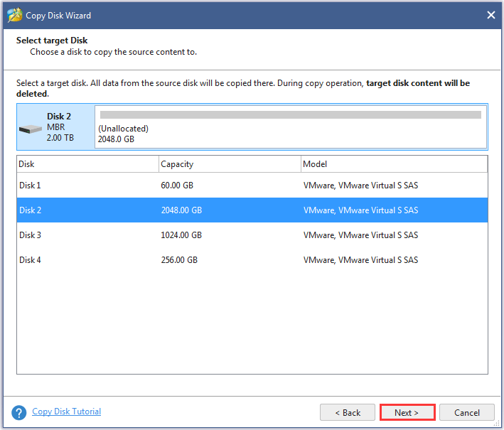Click the Disk 2 MBR info panel
Viewport: 504px width, 430px height.
[56, 127]
